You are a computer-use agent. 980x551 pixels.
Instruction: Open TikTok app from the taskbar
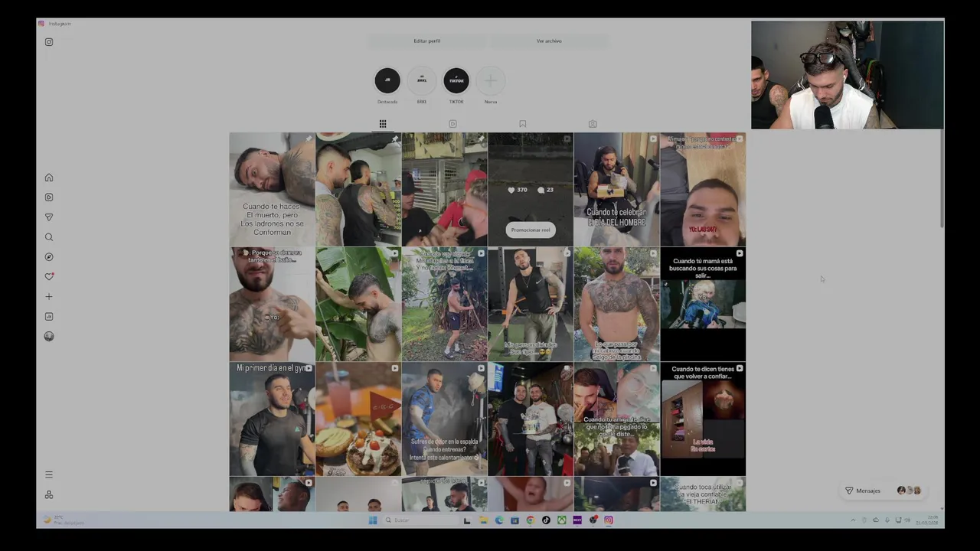546,520
